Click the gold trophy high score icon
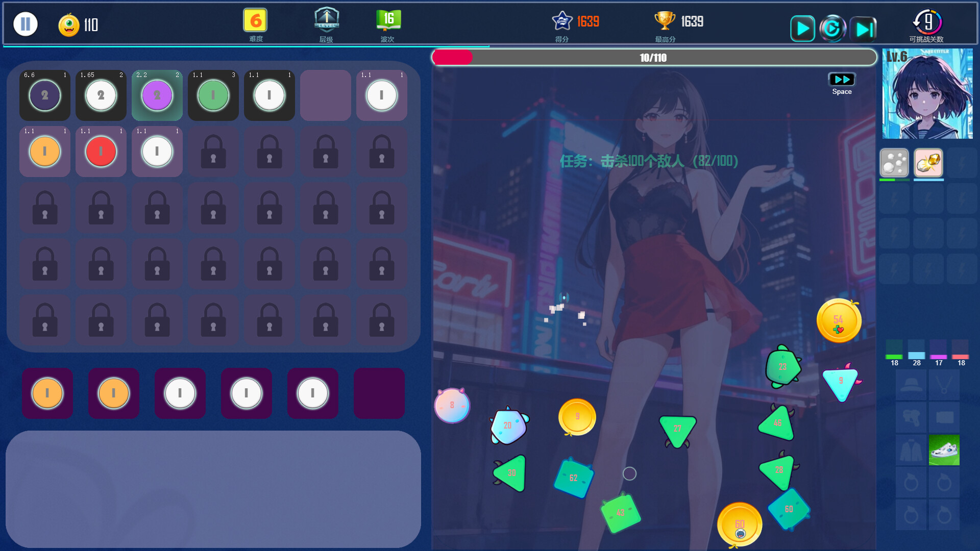The height and width of the screenshot is (551, 980). (x=665, y=21)
